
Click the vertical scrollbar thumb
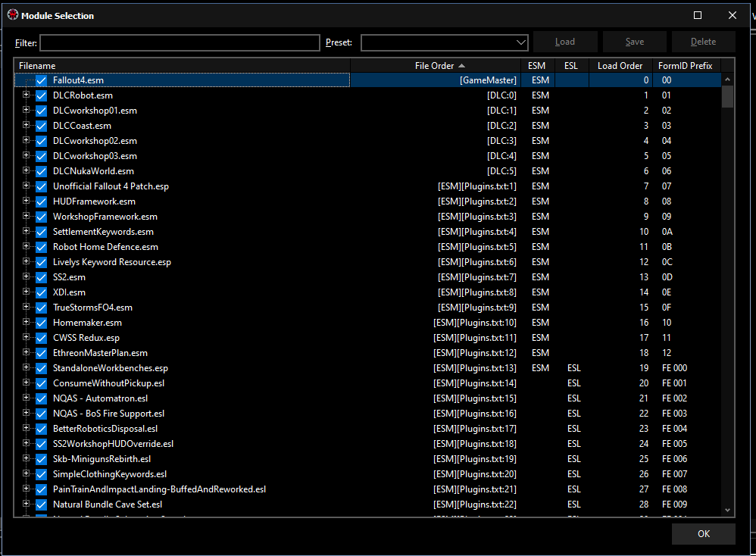click(x=727, y=96)
